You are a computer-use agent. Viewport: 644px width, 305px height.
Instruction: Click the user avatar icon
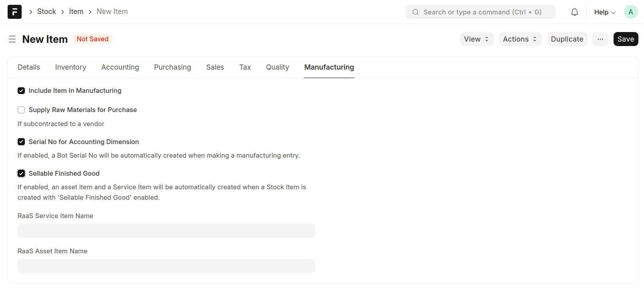click(630, 12)
